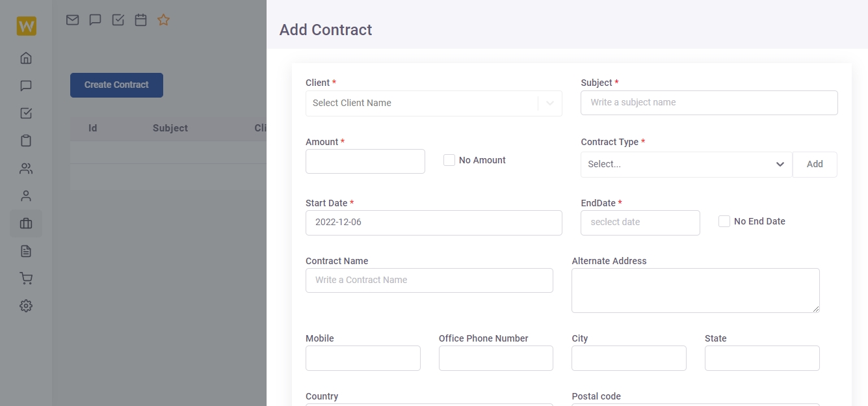Click the checkbox task icon in top bar

pyautogui.click(x=118, y=20)
